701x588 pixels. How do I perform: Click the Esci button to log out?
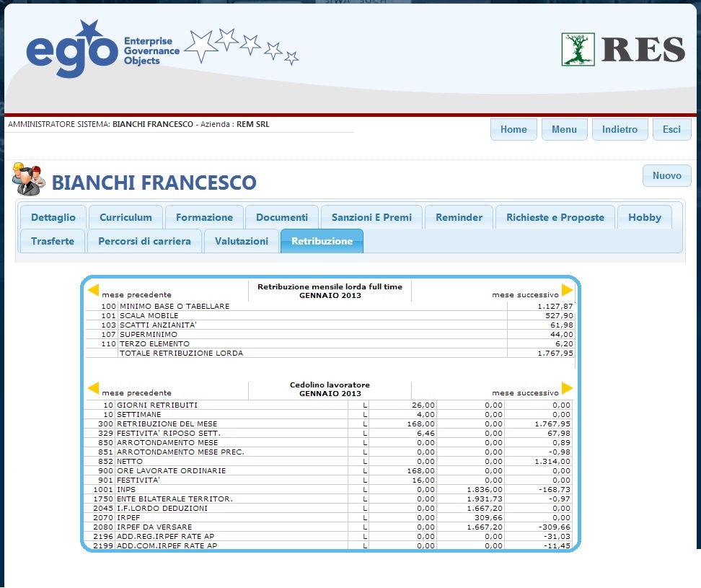coord(671,130)
